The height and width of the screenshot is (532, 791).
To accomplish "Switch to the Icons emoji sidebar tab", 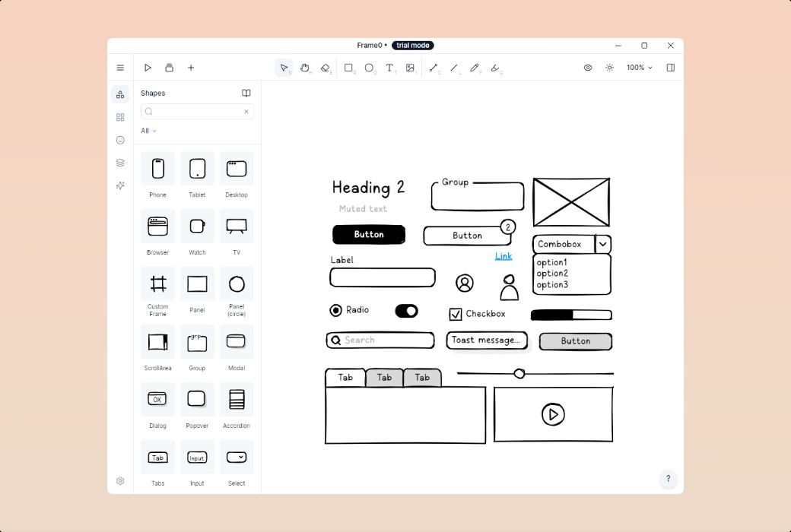I will (120, 140).
